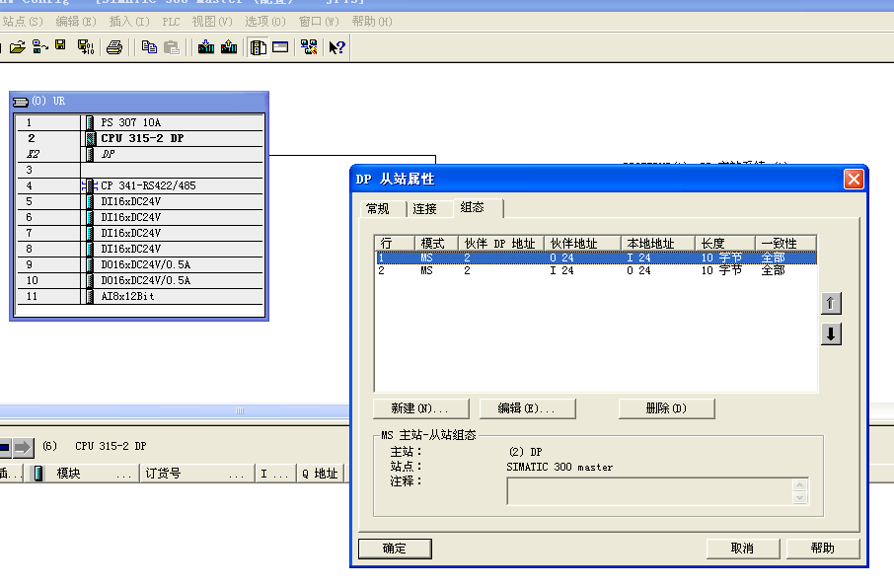The height and width of the screenshot is (588, 894).
Task: Select PS 307 10A in rack slot 1
Action: pyautogui.click(x=140, y=122)
